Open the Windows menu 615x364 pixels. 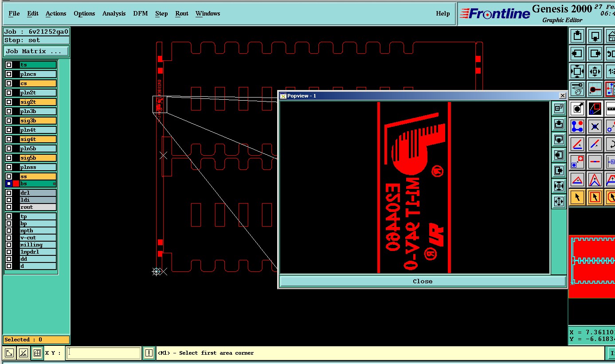(x=208, y=13)
